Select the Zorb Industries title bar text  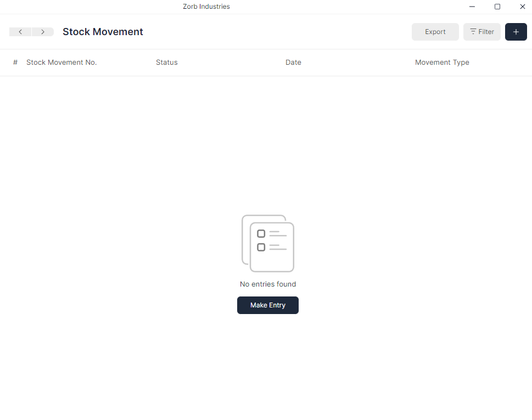[206, 7]
